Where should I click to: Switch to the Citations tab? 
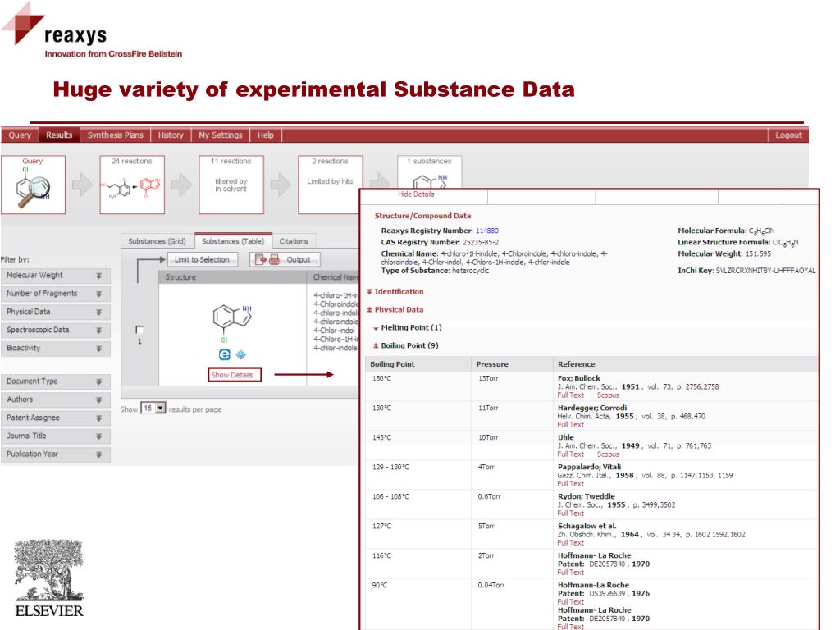coord(294,241)
